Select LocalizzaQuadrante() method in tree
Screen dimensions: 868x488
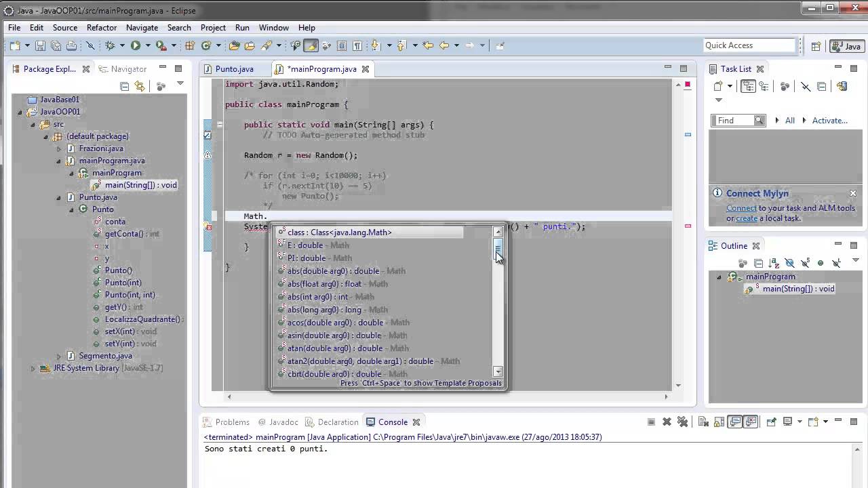[139, 319]
